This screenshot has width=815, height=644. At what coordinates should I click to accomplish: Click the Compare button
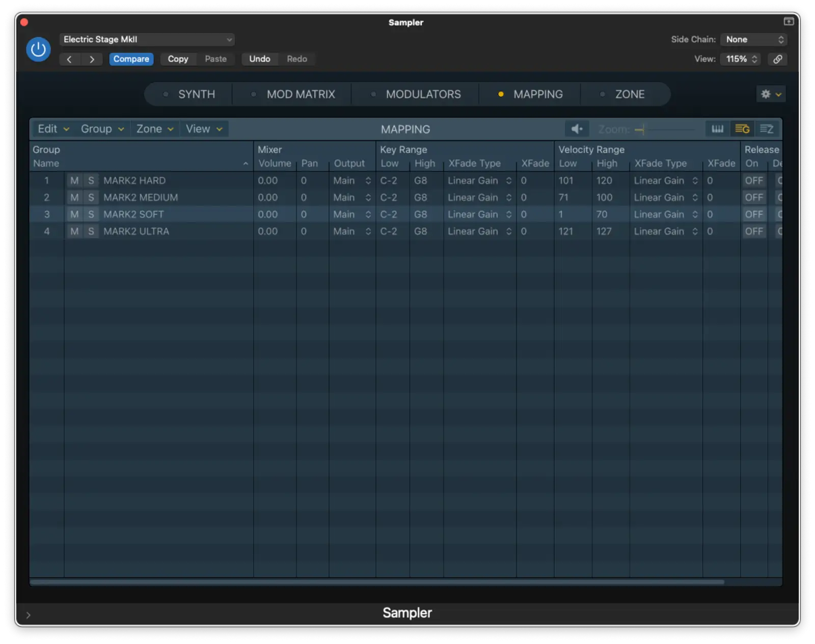[x=131, y=59]
